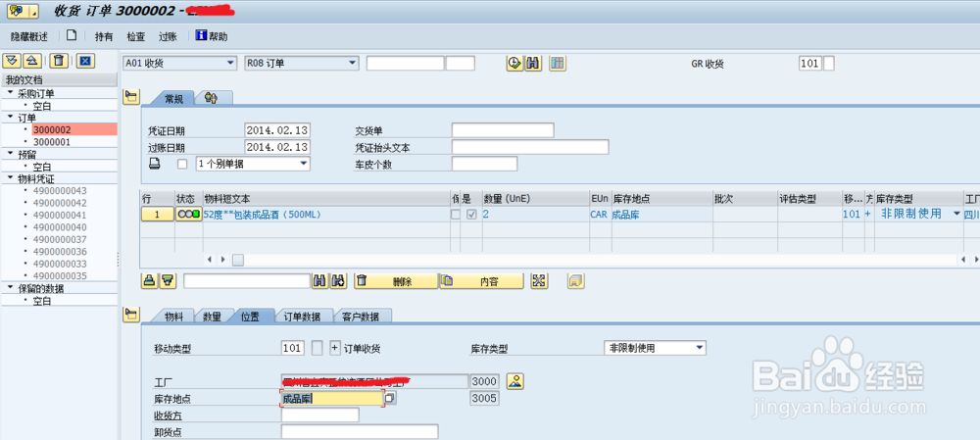Image resolution: width=980 pixels, height=440 pixels.
Task: Collapse the 预留 tree node
Action: click(10, 153)
